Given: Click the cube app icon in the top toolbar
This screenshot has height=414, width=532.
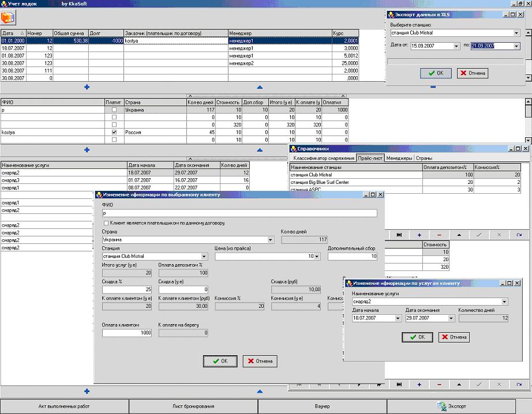Looking at the screenshot, I should pyautogui.click(x=8, y=17).
